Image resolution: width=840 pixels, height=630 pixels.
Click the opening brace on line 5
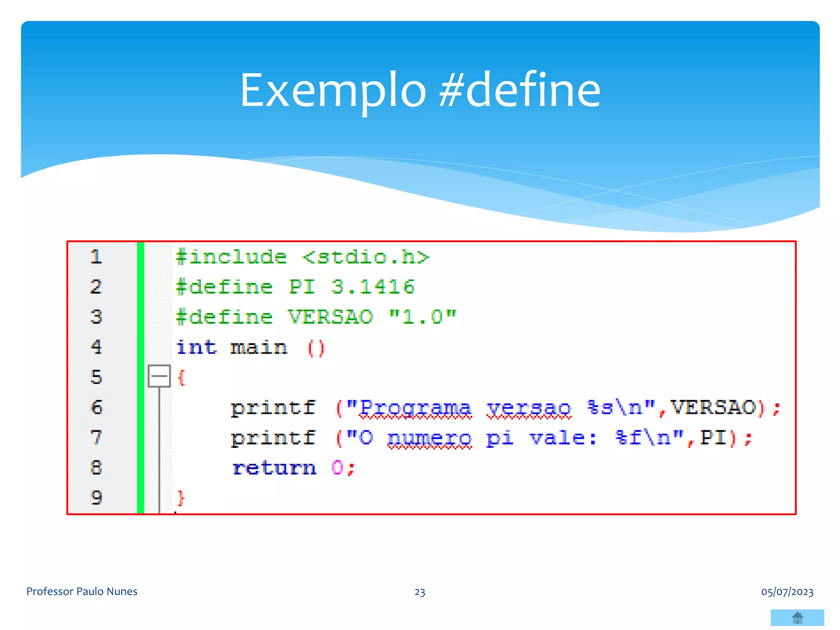click(x=181, y=377)
